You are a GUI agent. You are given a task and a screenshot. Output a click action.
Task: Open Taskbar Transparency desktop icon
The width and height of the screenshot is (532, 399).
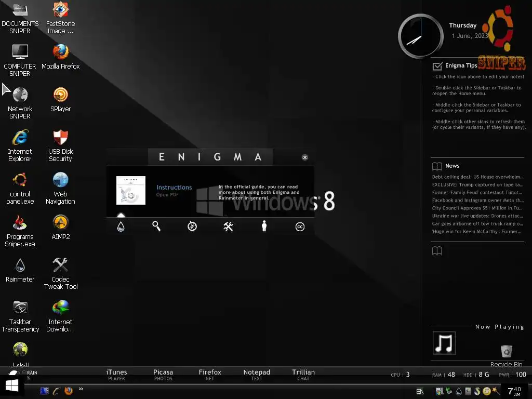(x=20, y=317)
